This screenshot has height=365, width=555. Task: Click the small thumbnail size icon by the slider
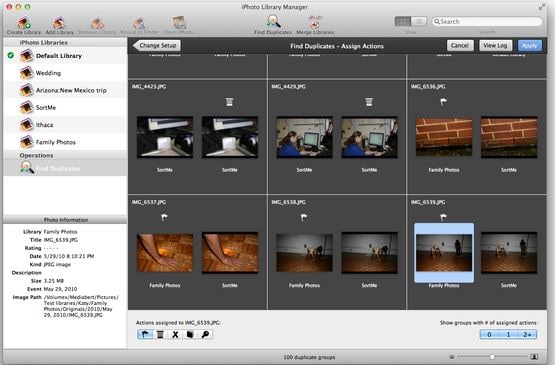tap(452, 357)
